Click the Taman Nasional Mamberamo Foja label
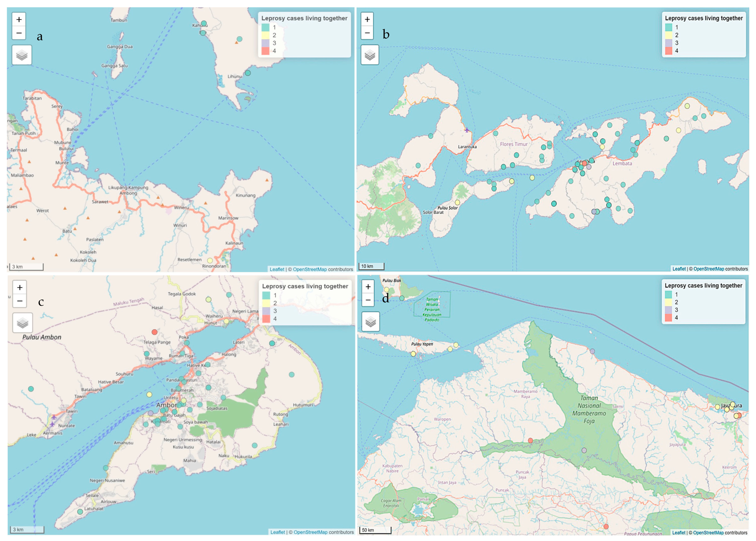Viewport: 756px width, 541px height. tap(589, 409)
